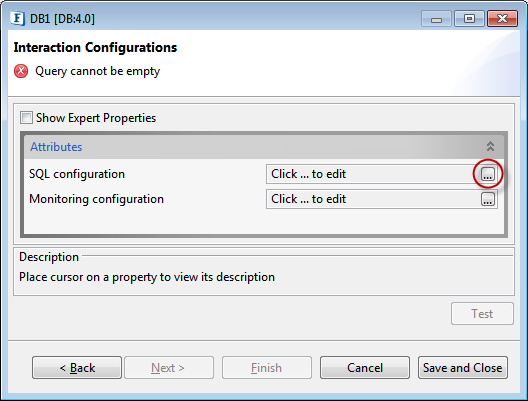Click the Test button

pyautogui.click(x=482, y=314)
